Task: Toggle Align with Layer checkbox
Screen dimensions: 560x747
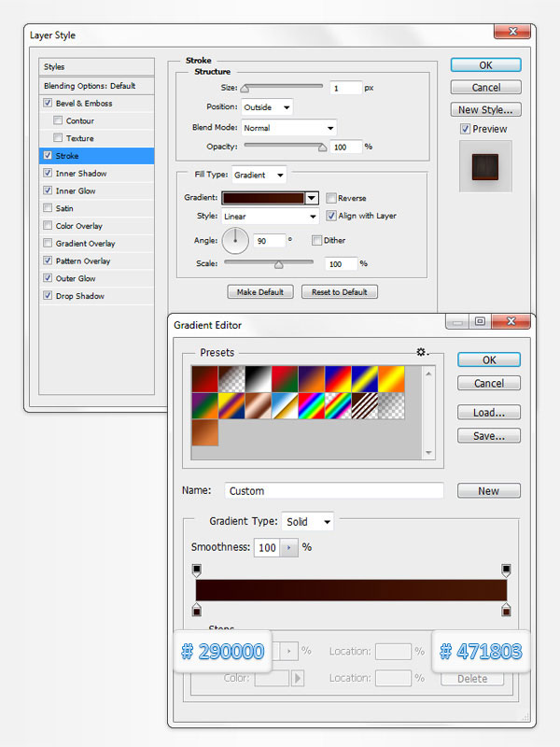Action: [x=331, y=216]
